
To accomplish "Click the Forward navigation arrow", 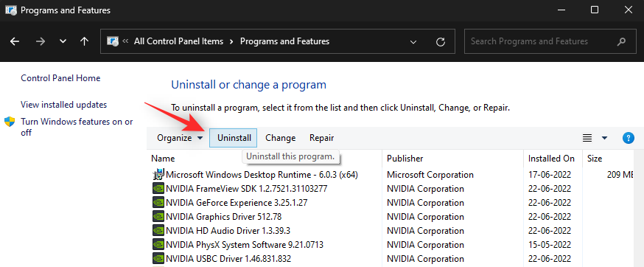I will point(41,41).
